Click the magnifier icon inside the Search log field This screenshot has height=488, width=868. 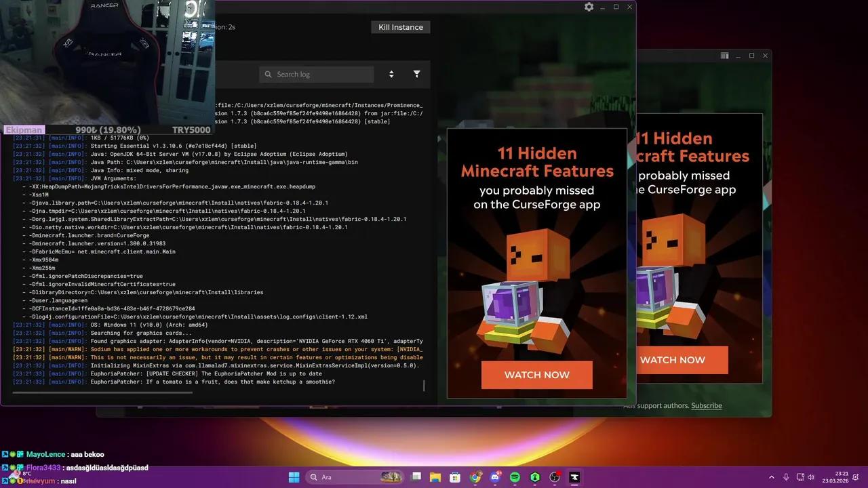pyautogui.click(x=269, y=74)
